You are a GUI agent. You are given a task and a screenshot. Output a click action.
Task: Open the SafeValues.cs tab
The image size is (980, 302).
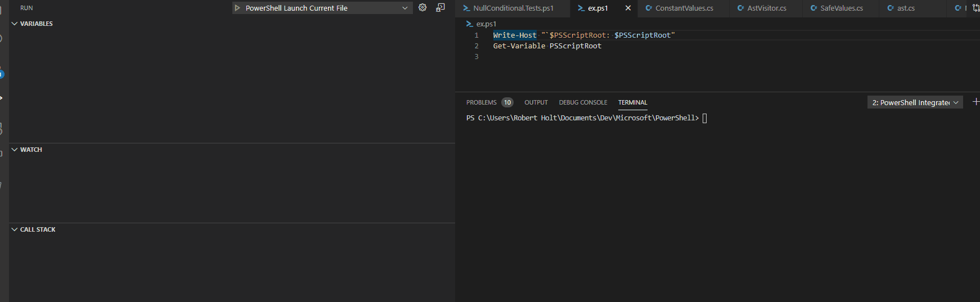tap(841, 8)
